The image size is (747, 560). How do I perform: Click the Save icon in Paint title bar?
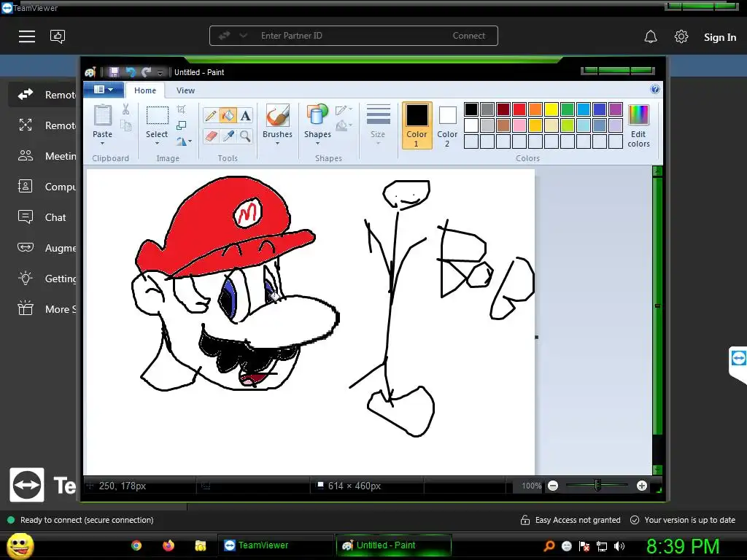113,72
